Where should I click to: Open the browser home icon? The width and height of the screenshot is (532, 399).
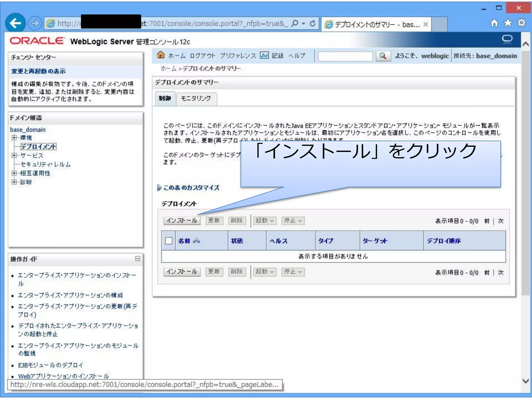pyautogui.click(x=494, y=23)
